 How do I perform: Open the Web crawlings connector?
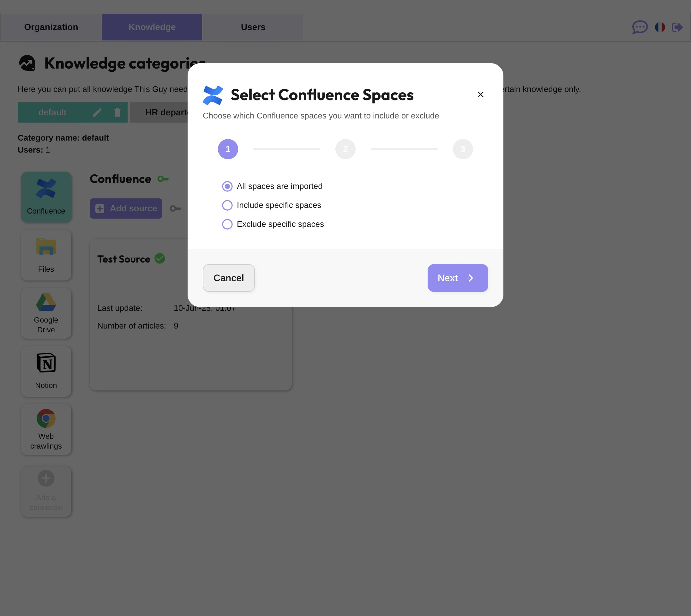(46, 430)
